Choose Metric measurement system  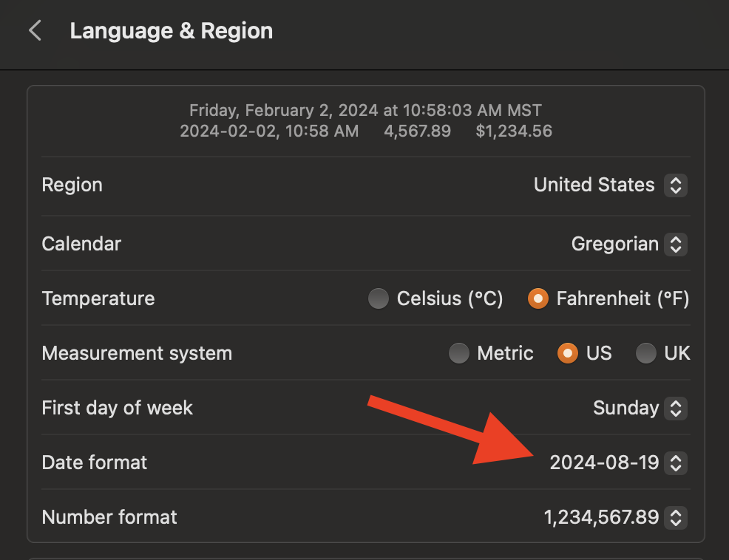459,354
